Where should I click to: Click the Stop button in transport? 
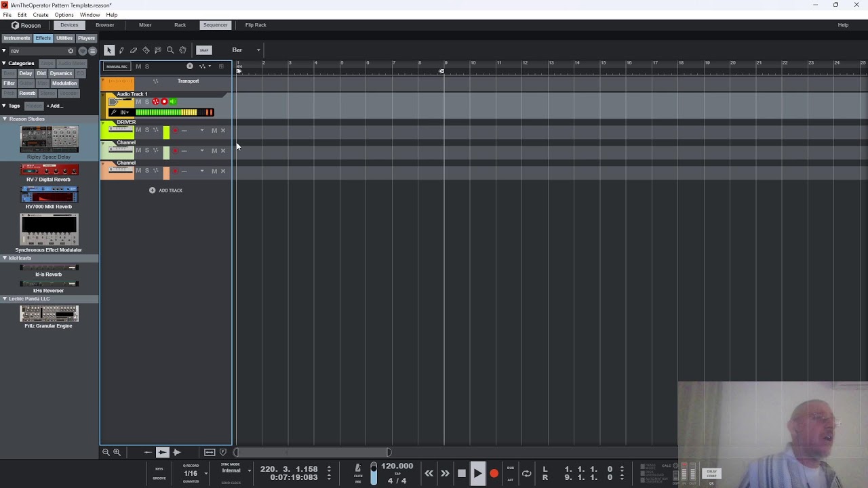(x=462, y=474)
